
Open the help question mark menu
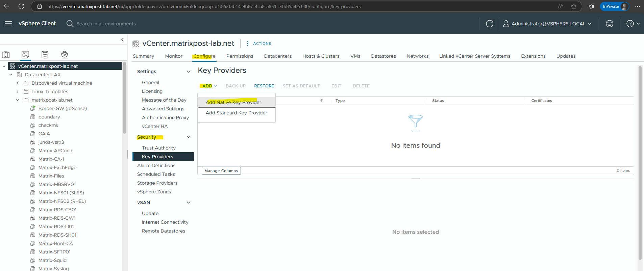click(633, 24)
